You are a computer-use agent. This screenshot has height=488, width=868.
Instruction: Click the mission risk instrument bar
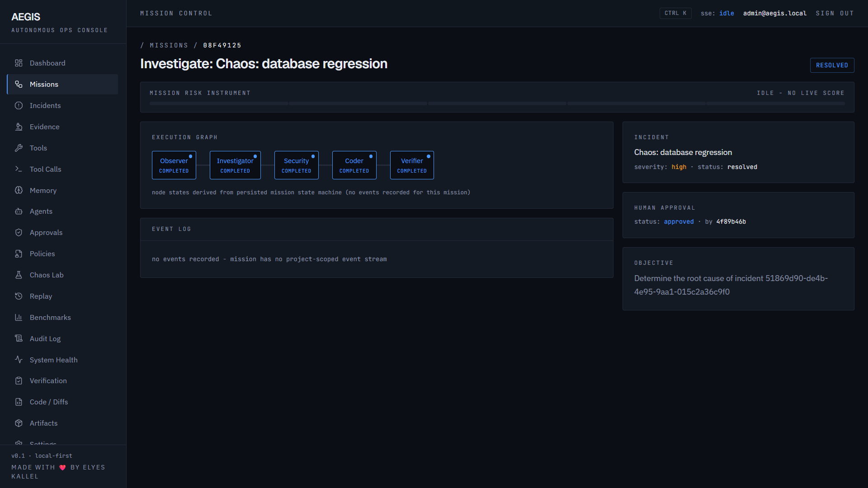click(x=497, y=104)
